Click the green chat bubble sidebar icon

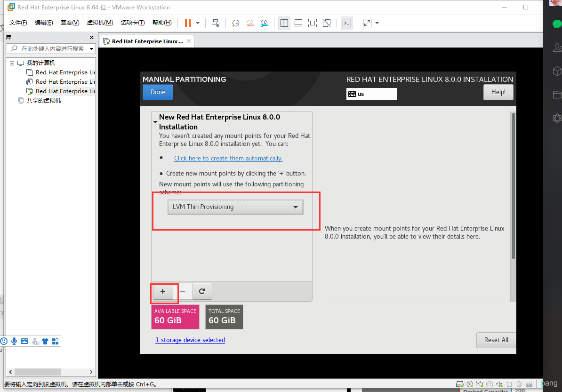[x=557, y=24]
